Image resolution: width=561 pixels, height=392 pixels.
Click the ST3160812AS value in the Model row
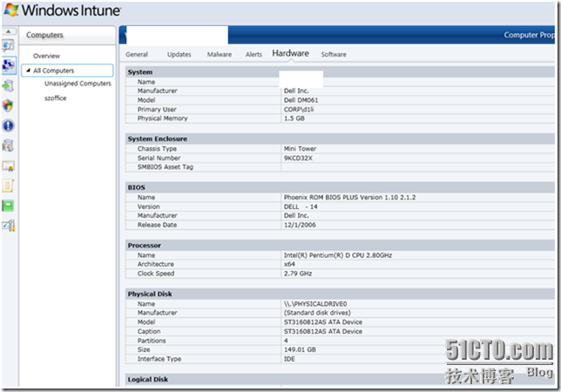click(322, 322)
